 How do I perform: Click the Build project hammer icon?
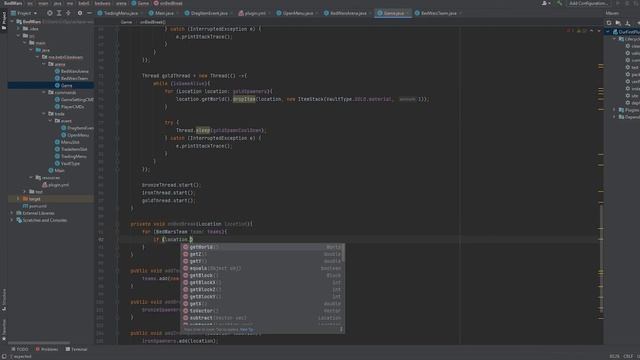[x=559, y=3]
